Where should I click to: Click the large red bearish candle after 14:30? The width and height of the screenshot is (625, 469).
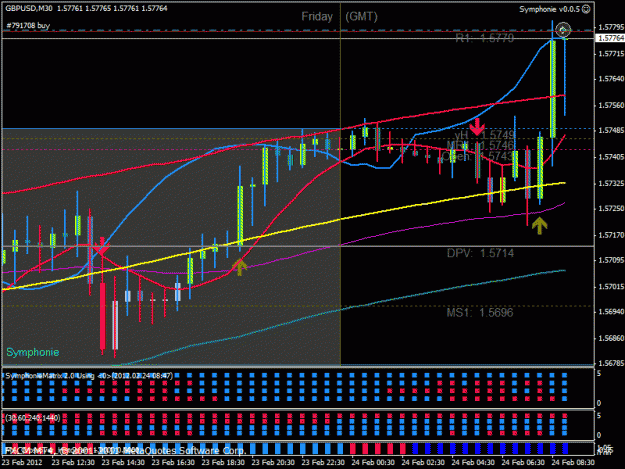click(102, 316)
